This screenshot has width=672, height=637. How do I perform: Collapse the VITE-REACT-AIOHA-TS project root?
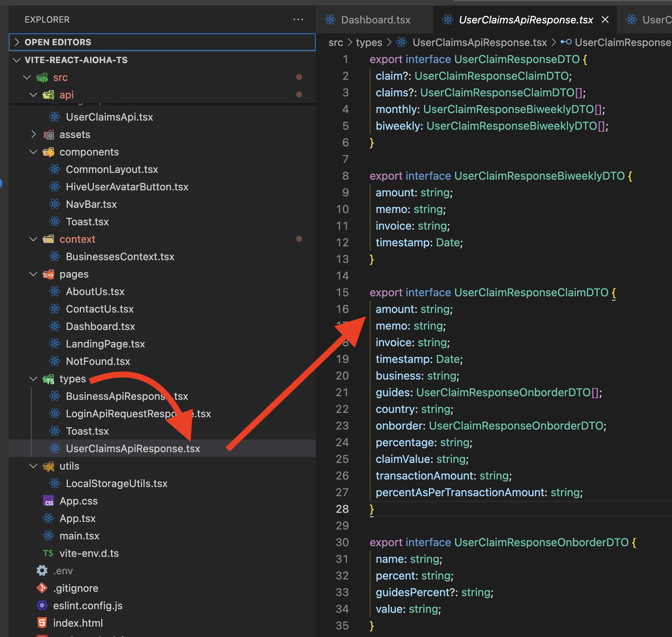[x=17, y=60]
